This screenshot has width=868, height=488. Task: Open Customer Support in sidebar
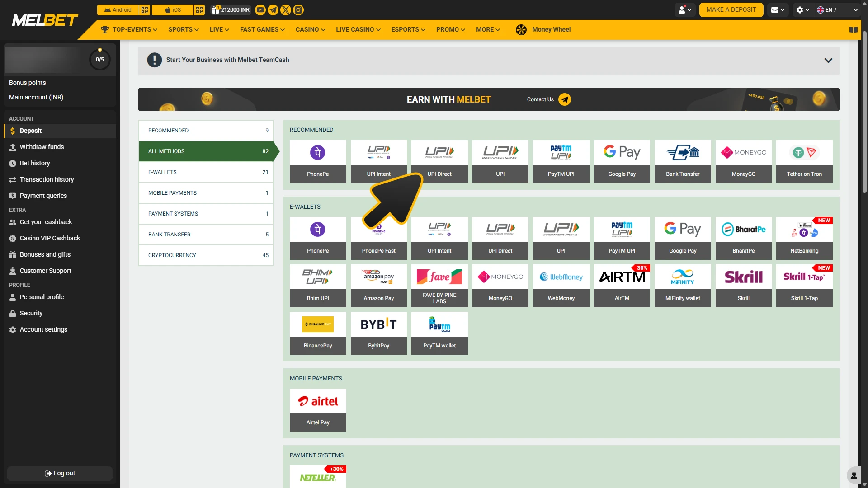click(x=60, y=271)
